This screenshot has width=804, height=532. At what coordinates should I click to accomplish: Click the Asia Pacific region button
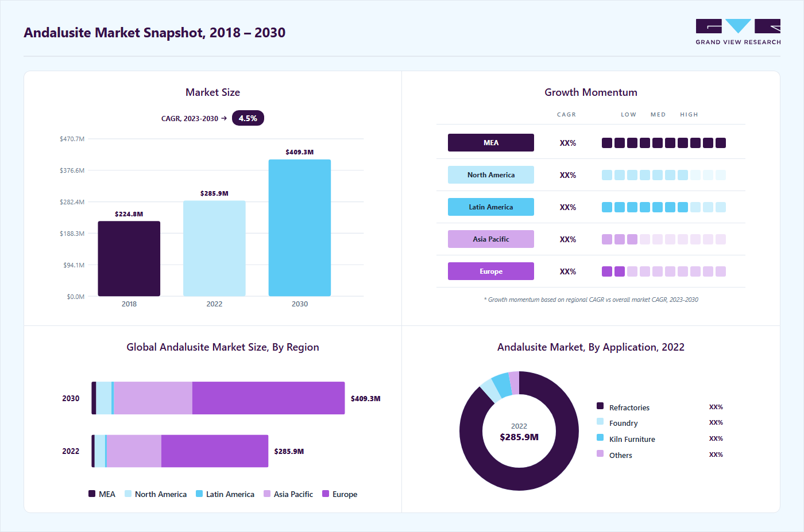(491, 239)
